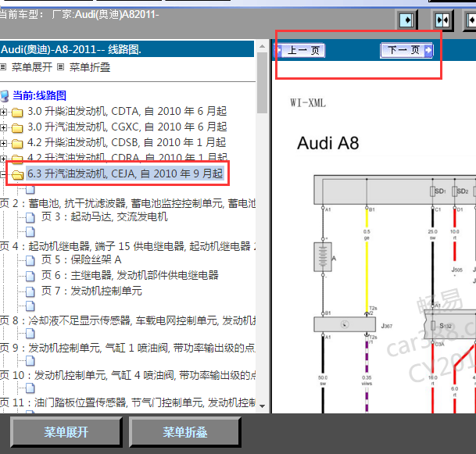Select 4.2 升柴油发动机, CDSB tree entry
This screenshot has width=476, height=454.
[127, 142]
